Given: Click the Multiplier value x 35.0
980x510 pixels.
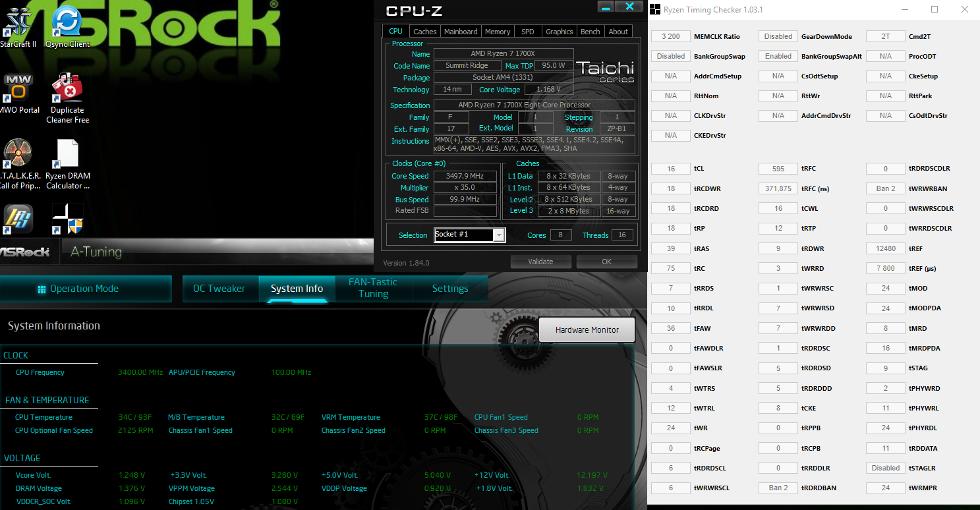Looking at the screenshot, I should click(x=465, y=188).
